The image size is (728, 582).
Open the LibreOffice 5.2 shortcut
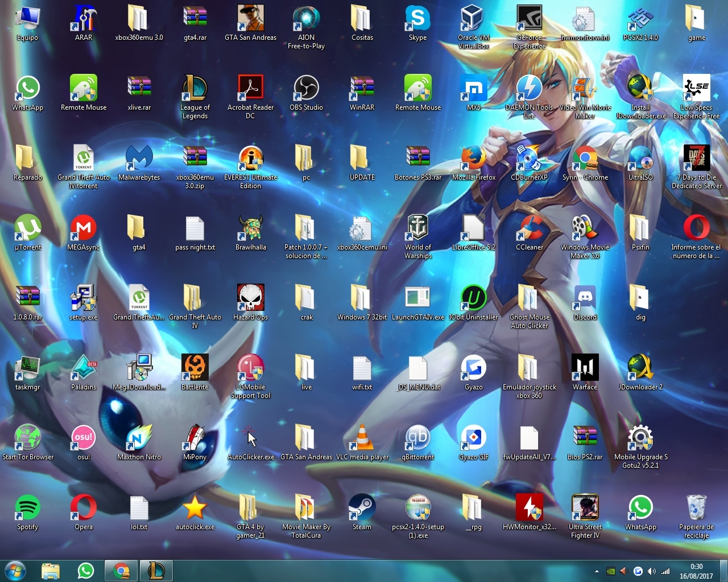click(x=473, y=227)
